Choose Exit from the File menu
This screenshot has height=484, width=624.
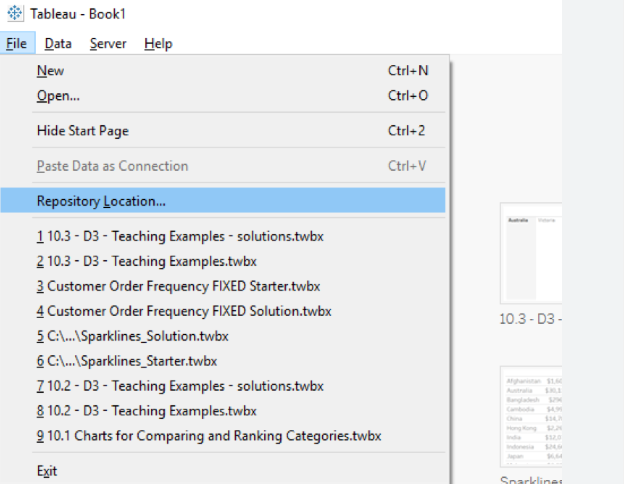click(x=223, y=471)
